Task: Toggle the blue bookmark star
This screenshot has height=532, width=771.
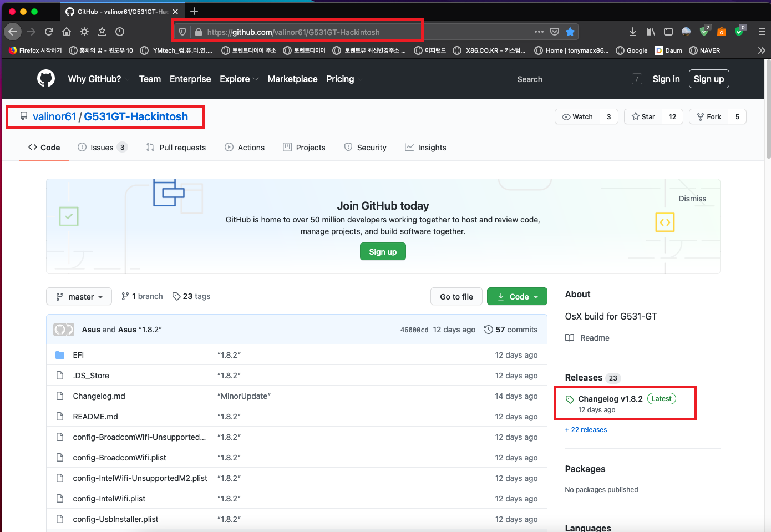Action: click(570, 32)
